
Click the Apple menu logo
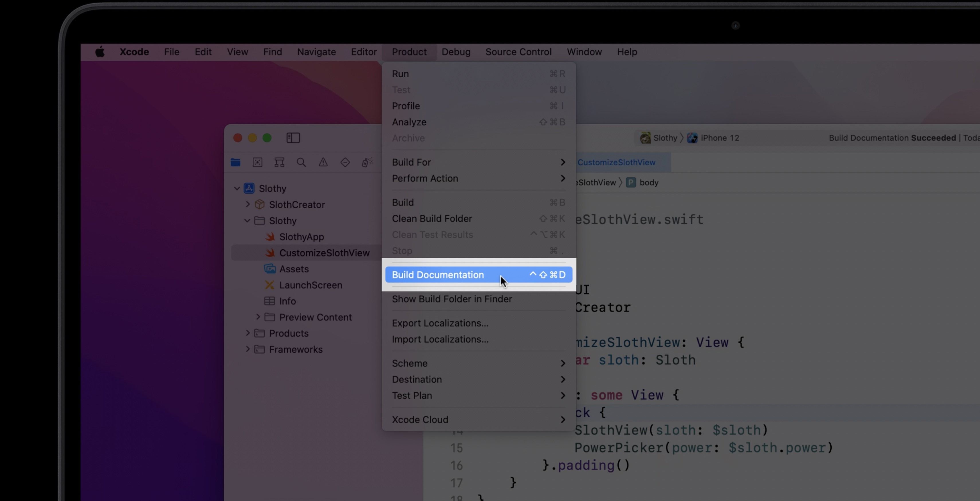[x=100, y=52]
